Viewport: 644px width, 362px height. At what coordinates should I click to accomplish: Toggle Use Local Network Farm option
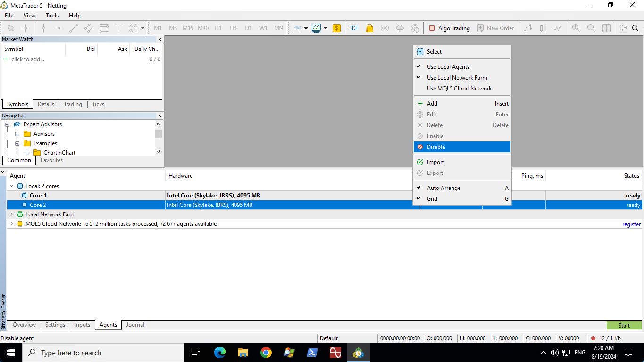(457, 78)
